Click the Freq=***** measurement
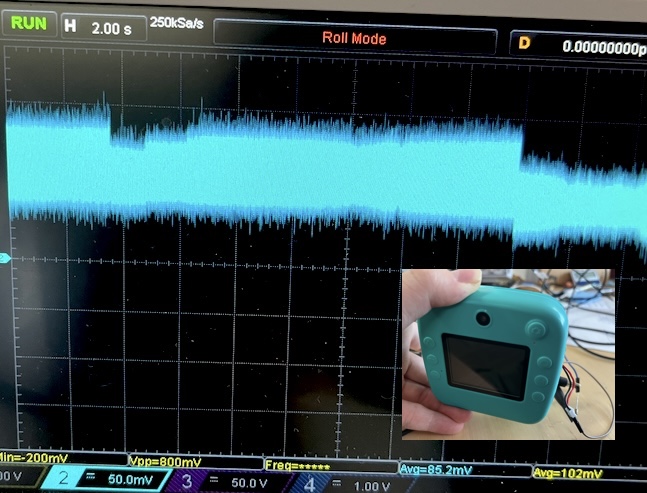This screenshot has height=493, width=647. pyautogui.click(x=297, y=466)
